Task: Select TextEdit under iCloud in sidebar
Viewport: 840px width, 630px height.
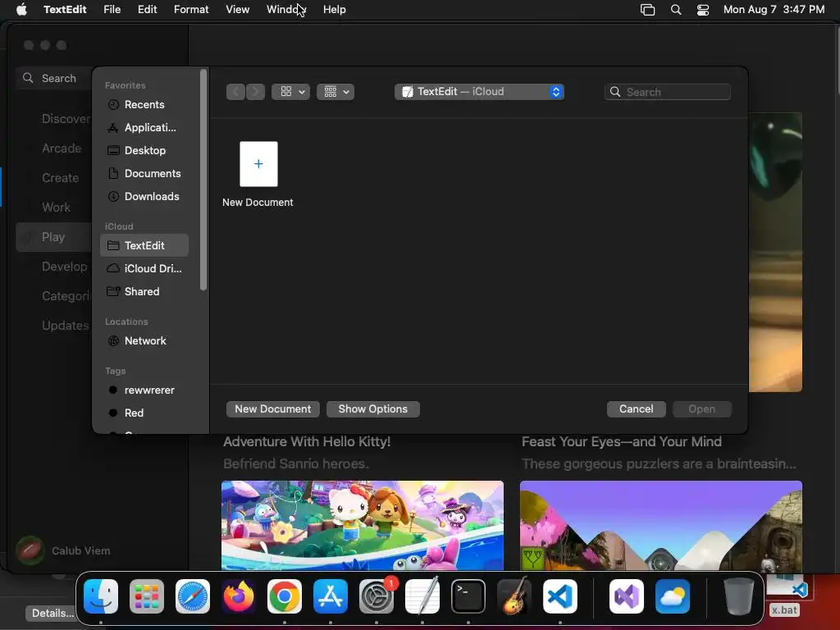Action: coord(144,245)
